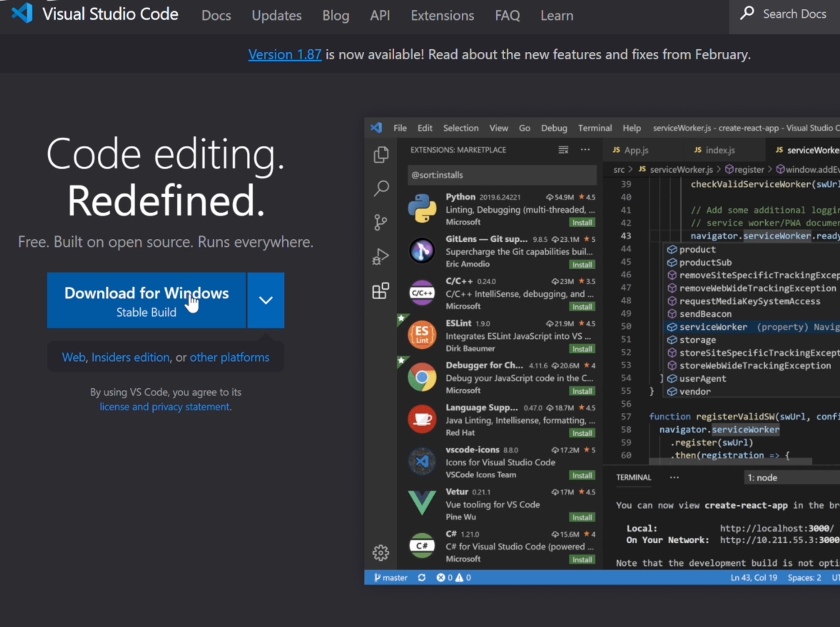This screenshot has height=627, width=840.
Task: Open the Insiders edition link
Action: tap(130, 357)
